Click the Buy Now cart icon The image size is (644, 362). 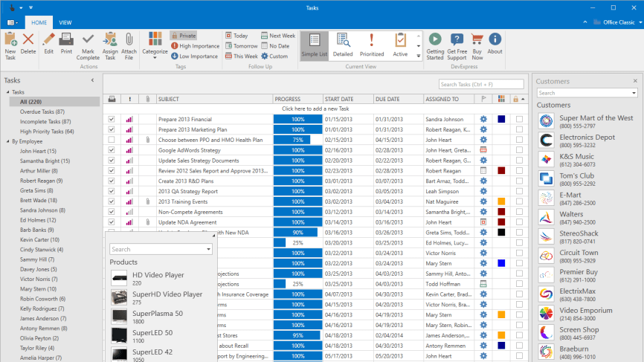click(477, 40)
